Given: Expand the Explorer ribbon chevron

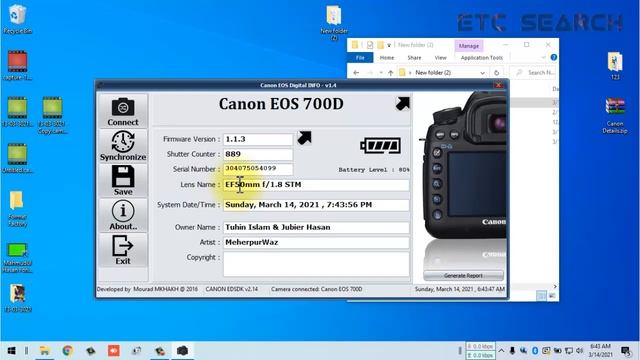Looking at the screenshot, I should (543, 58).
